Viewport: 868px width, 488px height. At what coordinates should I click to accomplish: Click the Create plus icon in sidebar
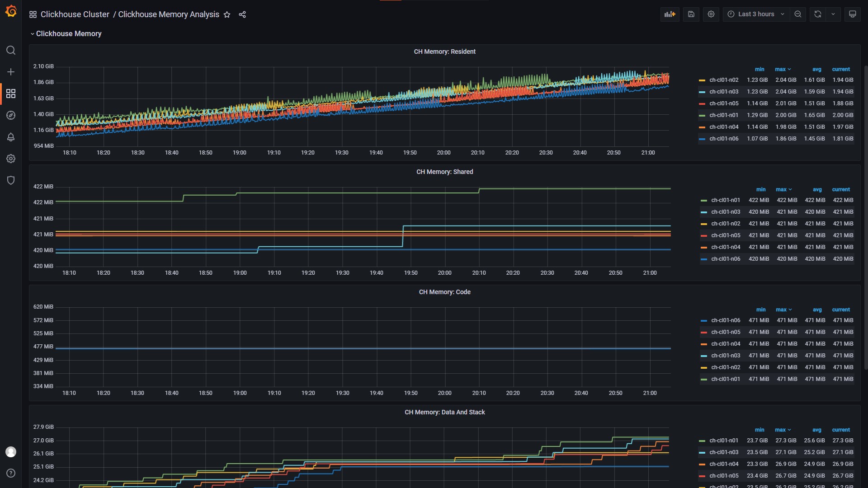point(11,72)
